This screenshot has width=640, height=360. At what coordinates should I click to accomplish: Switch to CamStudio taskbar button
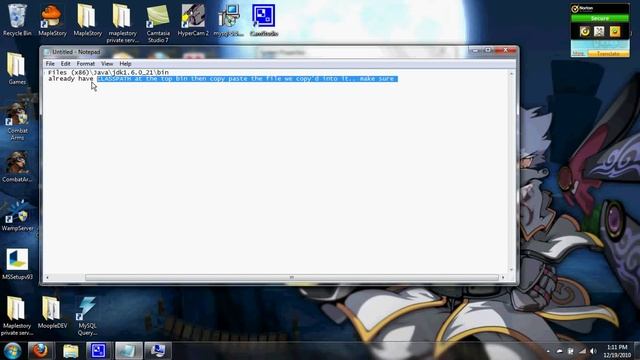98,351
